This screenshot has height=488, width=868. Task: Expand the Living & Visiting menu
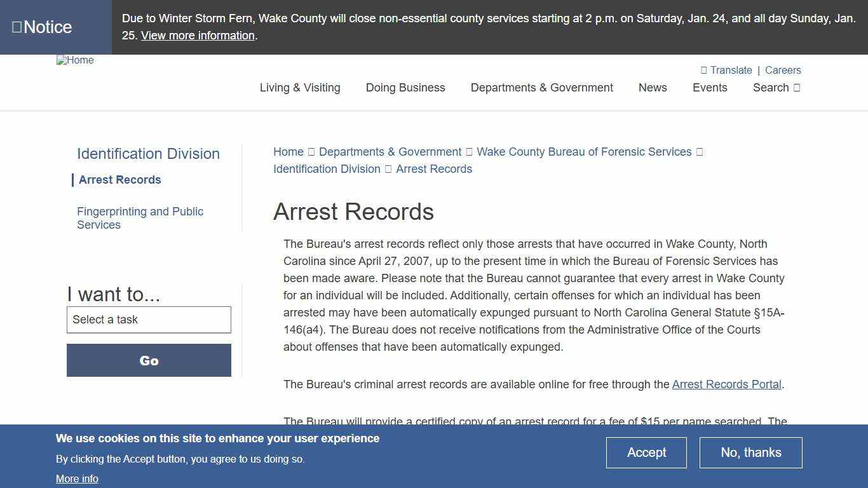pos(300,88)
